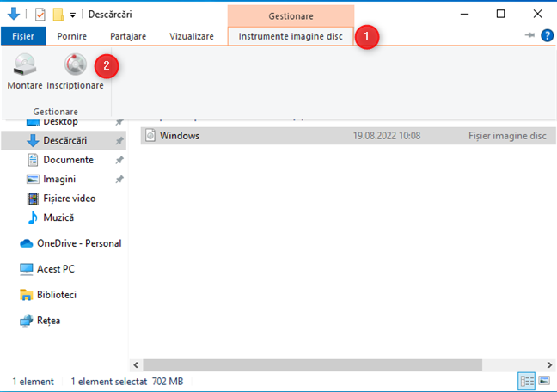This screenshot has width=557, height=392.
Task: Open the Fișier menu tab
Action: [23, 36]
